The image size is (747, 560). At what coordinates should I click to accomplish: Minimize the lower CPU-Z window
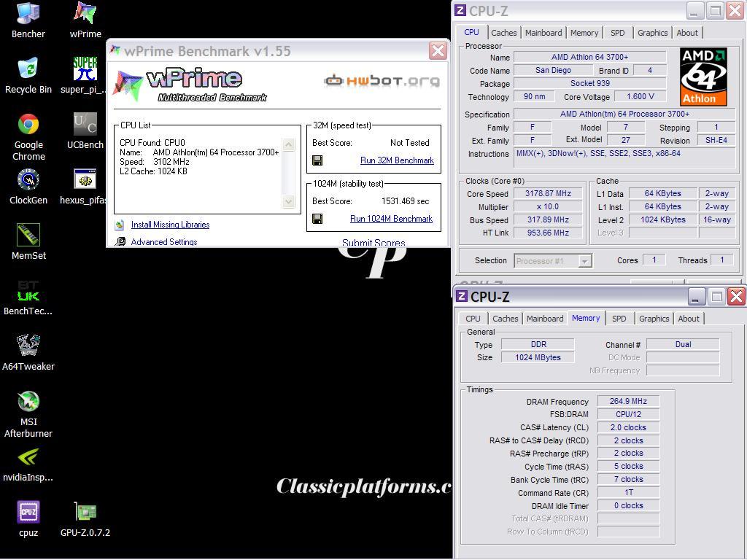tap(696, 297)
